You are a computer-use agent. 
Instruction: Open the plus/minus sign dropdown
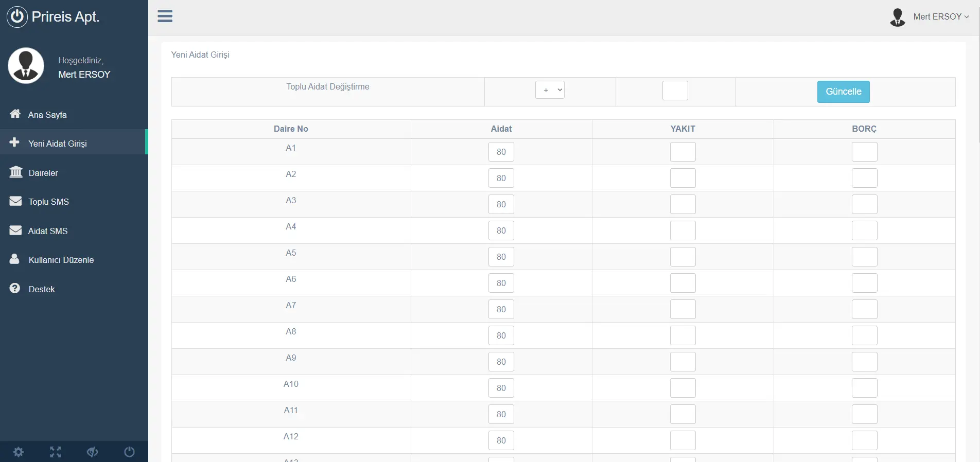pos(550,90)
